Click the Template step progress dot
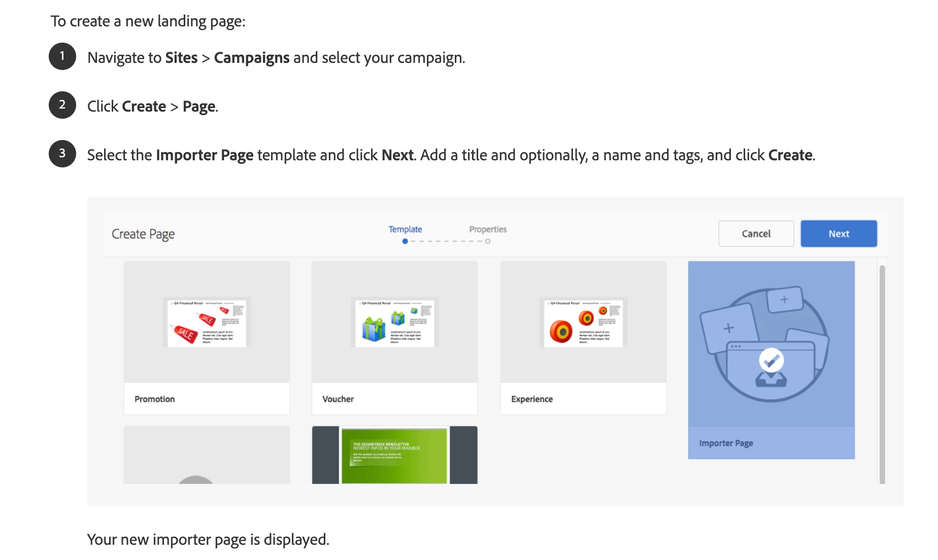938x560 pixels. (x=405, y=241)
